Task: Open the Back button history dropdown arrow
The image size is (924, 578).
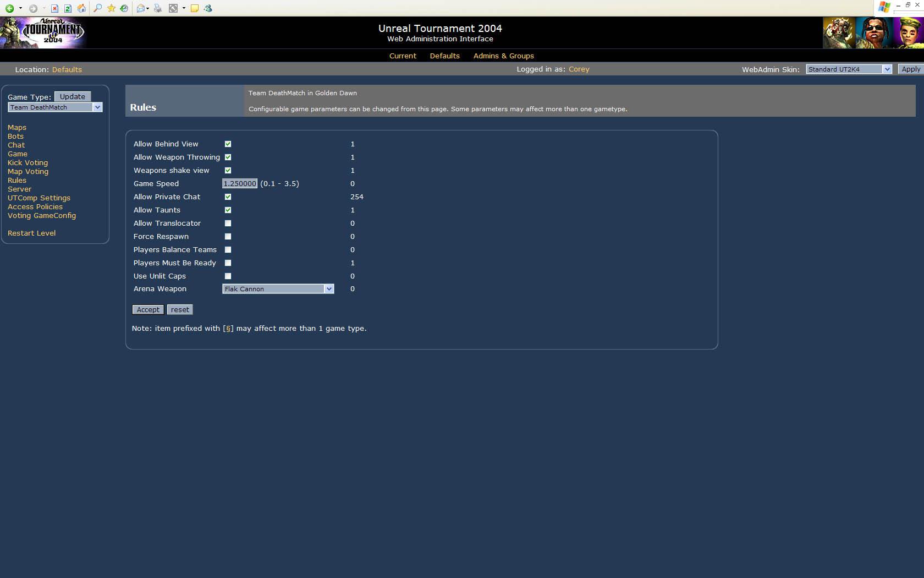Action: [x=20, y=8]
